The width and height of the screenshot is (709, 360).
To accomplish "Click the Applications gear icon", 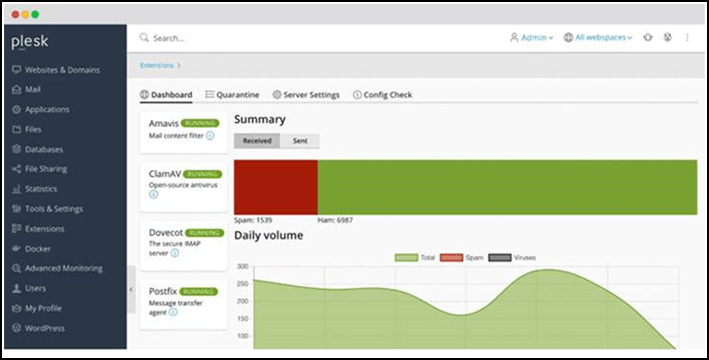I will pyautogui.click(x=17, y=109).
